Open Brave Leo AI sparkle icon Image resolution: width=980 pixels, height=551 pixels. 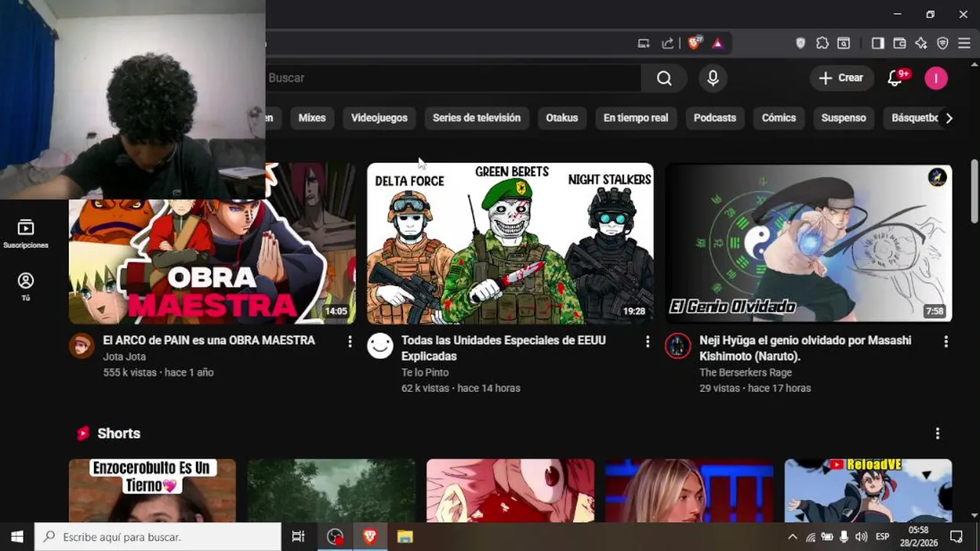point(921,44)
